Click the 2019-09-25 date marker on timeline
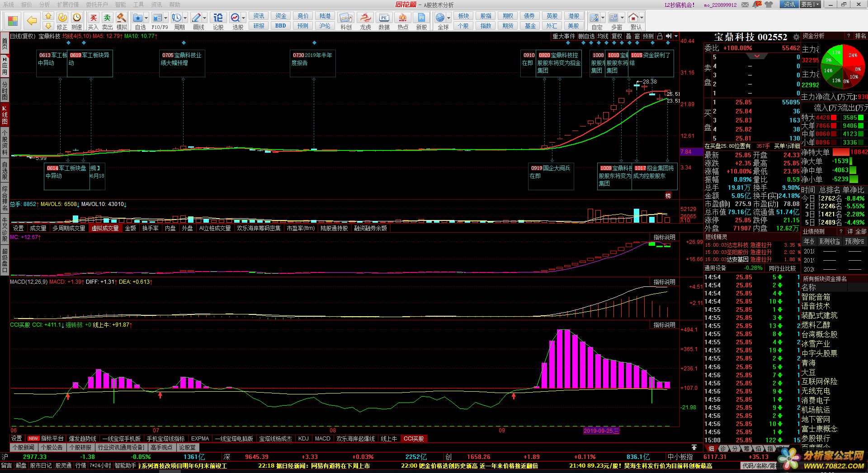The image size is (868, 473). pyautogui.click(x=601, y=431)
